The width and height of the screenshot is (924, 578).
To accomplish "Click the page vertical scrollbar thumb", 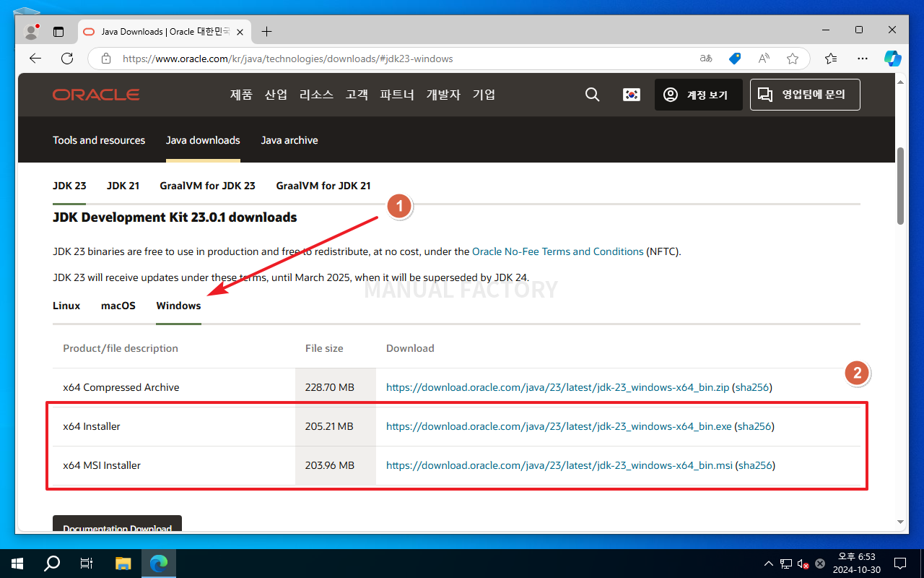I will click(900, 186).
